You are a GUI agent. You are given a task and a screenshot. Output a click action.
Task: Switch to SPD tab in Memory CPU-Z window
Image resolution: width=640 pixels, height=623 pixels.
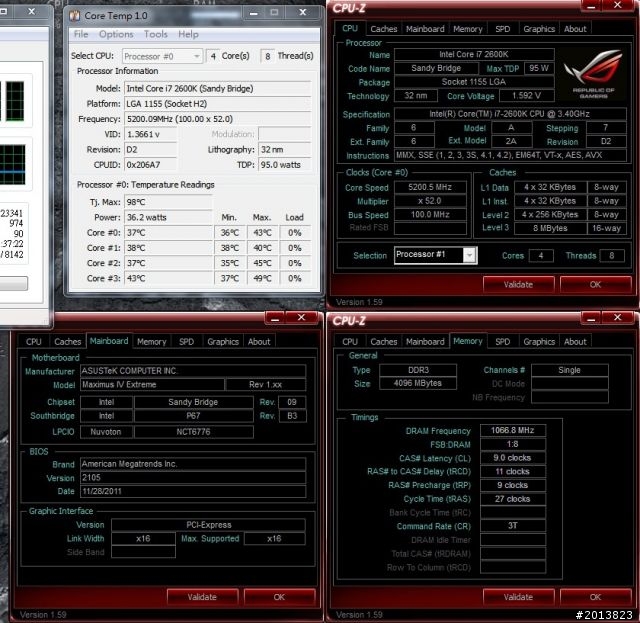point(502,342)
